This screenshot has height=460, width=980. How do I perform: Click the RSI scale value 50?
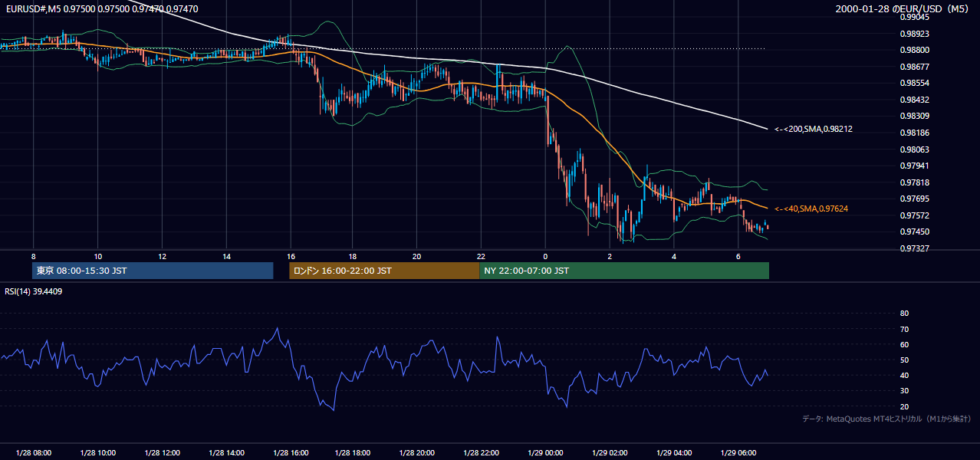904,360
